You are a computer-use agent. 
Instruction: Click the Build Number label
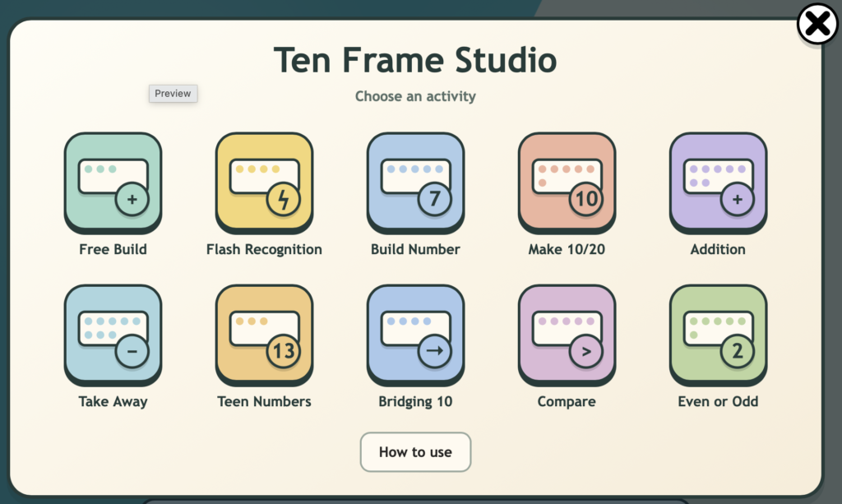[x=415, y=249]
